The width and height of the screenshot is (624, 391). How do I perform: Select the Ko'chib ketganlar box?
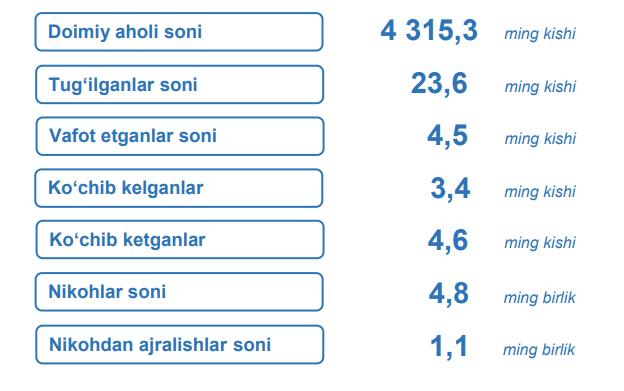[180, 239]
